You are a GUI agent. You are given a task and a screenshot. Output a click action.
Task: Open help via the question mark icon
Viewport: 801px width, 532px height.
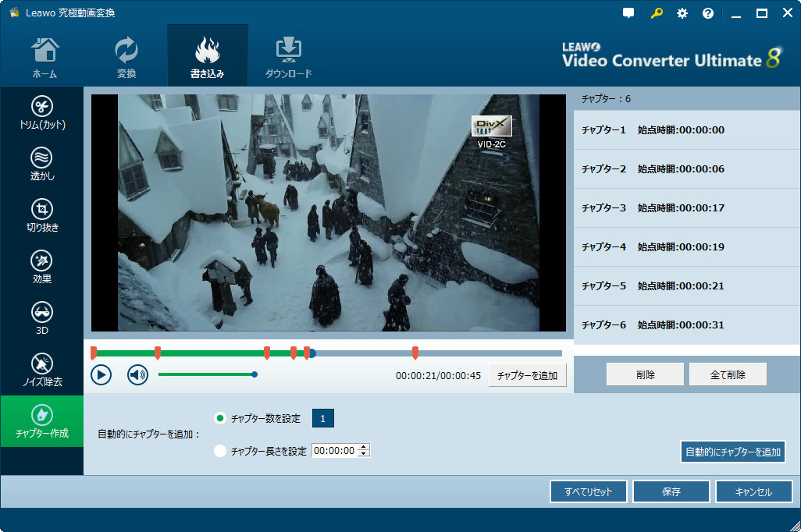click(x=708, y=13)
